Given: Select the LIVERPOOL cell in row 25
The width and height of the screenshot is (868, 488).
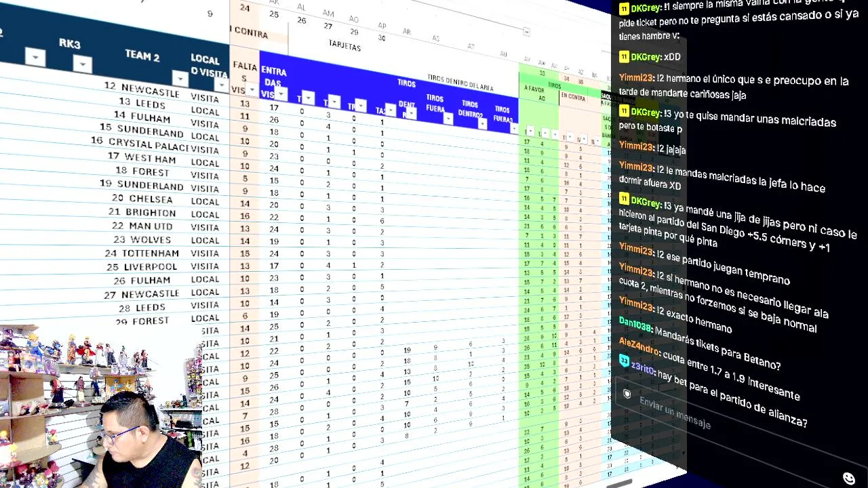Looking at the screenshot, I should point(150,266).
